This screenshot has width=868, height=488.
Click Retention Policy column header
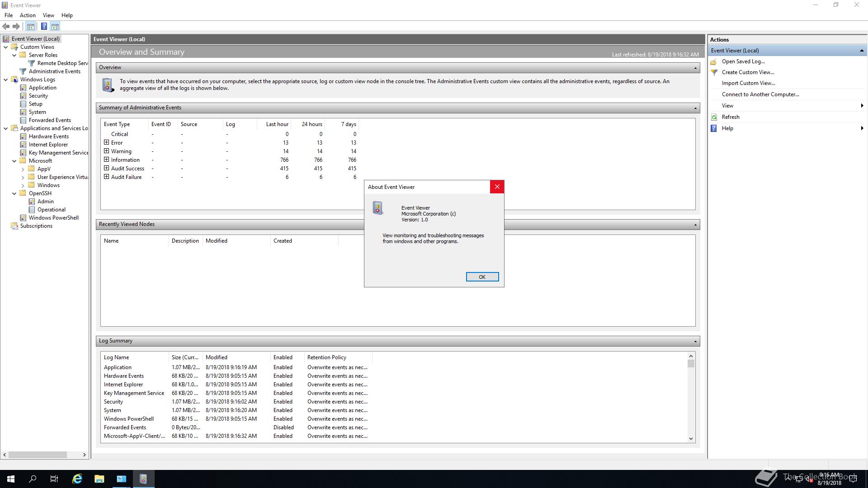click(x=338, y=357)
